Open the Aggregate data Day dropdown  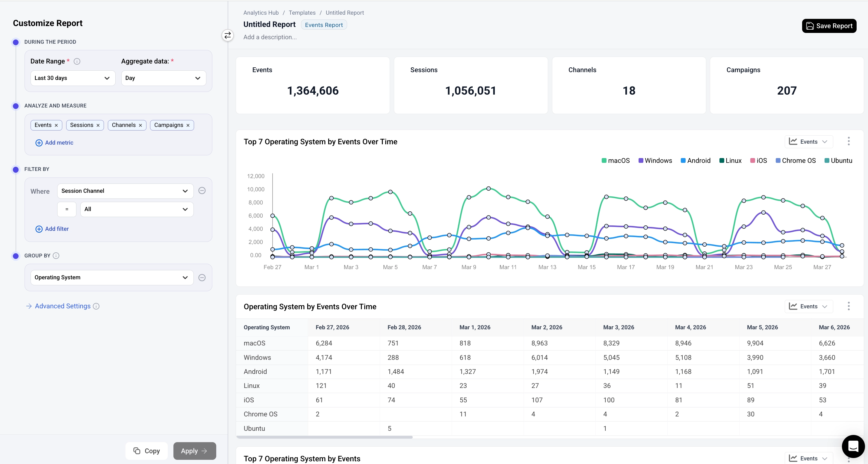164,78
